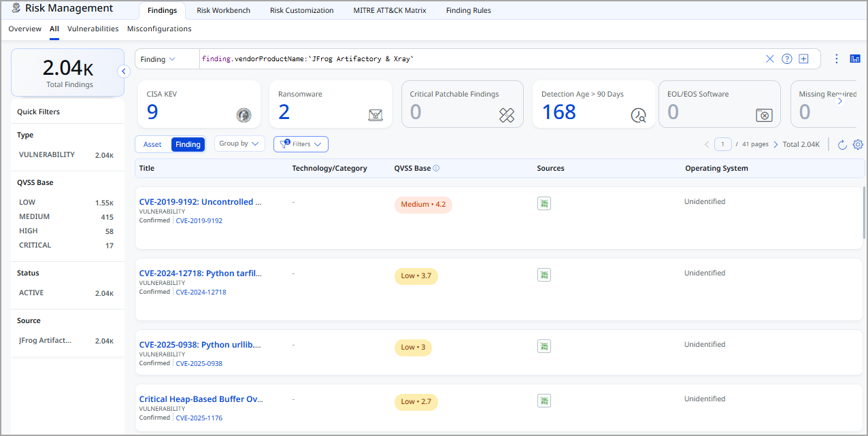The image size is (868, 436).
Task: Go to MITRE ATT&CK Matrix tab
Action: click(x=389, y=10)
